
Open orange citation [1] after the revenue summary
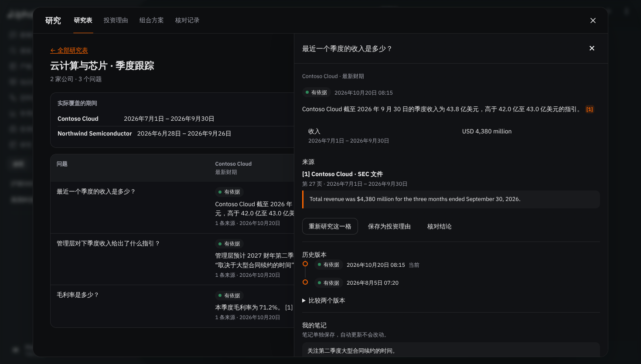pos(590,109)
